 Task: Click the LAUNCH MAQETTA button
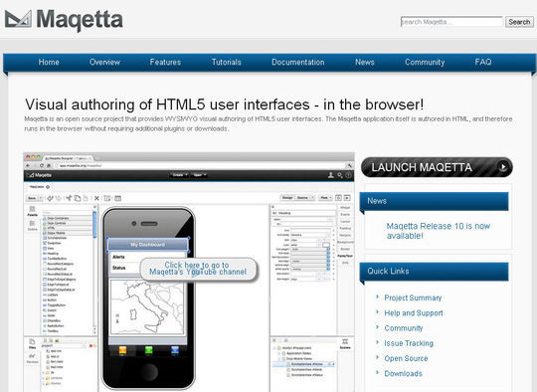click(x=437, y=167)
